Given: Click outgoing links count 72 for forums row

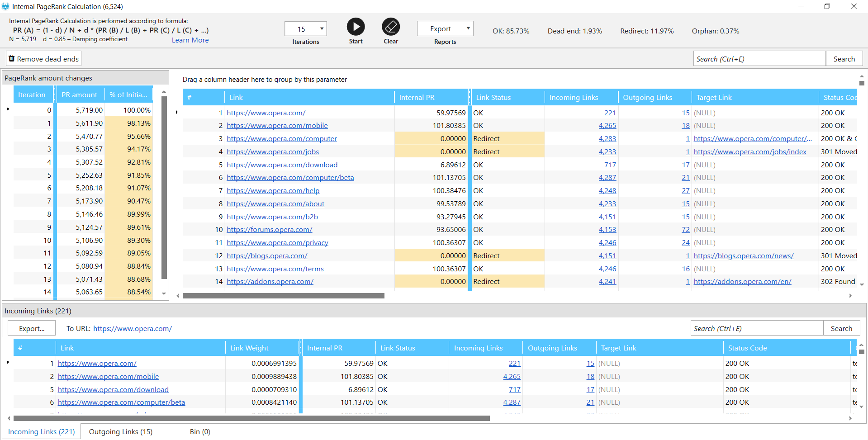Looking at the screenshot, I should (x=686, y=230).
